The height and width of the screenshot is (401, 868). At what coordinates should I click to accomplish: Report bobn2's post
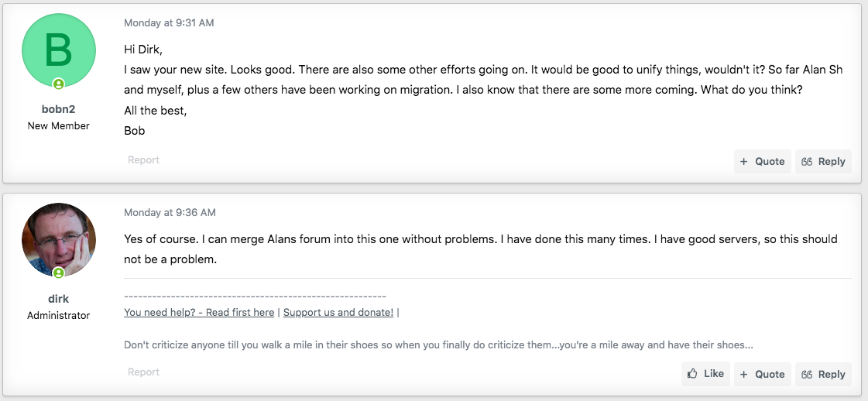click(143, 160)
